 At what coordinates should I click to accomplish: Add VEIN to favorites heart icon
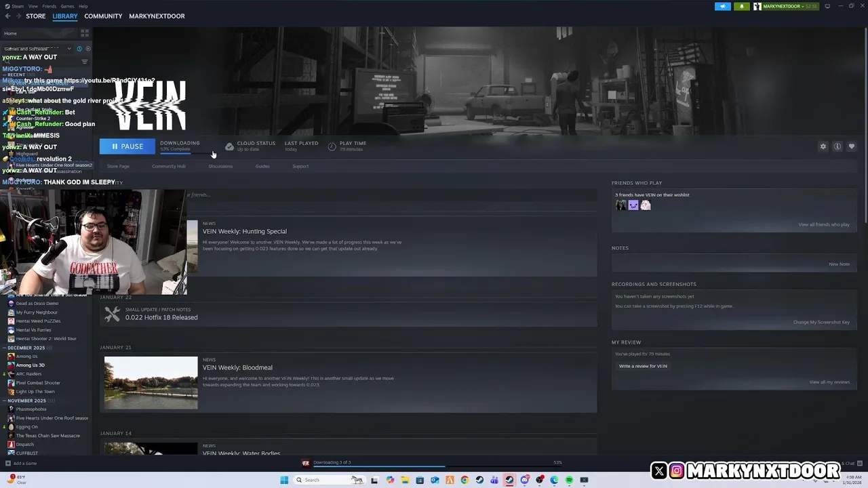[852, 146]
